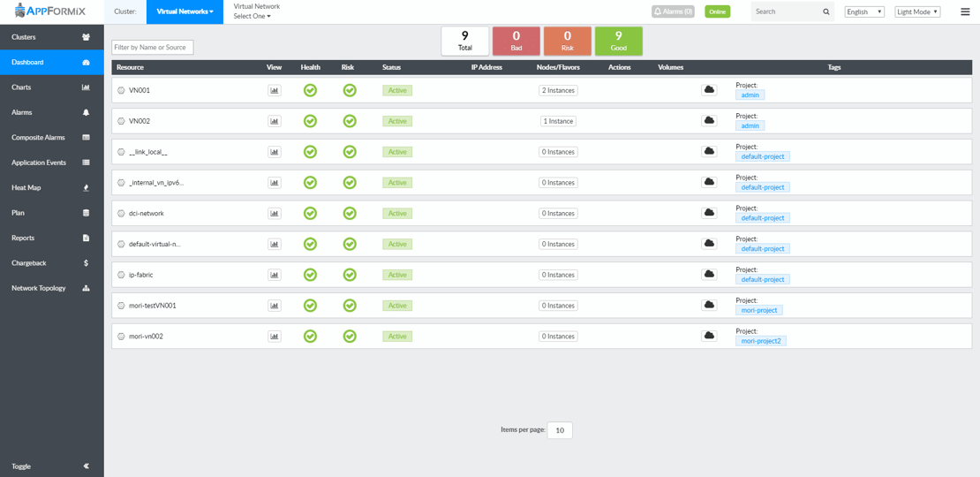
Task: Open chart view for __link_local__
Action: [275, 151]
